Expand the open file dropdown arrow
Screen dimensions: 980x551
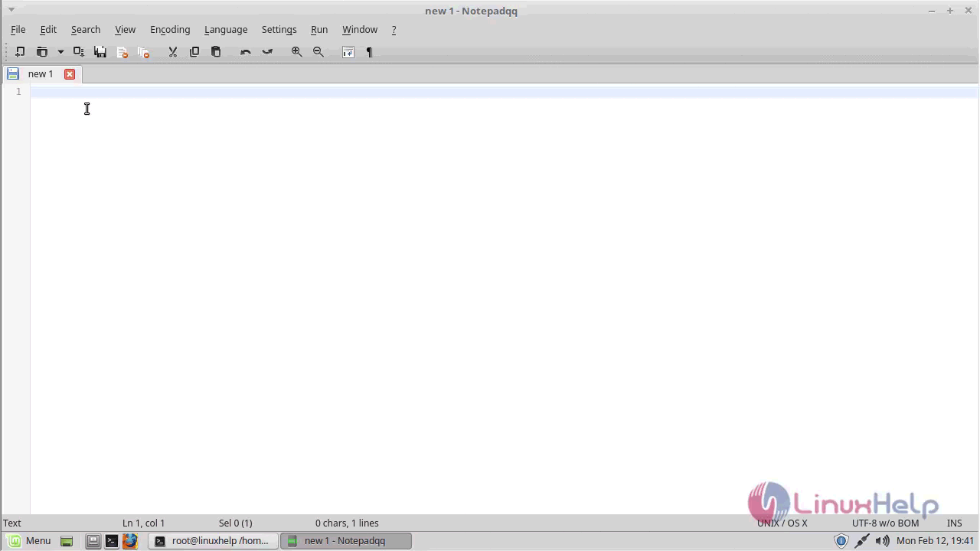(60, 52)
